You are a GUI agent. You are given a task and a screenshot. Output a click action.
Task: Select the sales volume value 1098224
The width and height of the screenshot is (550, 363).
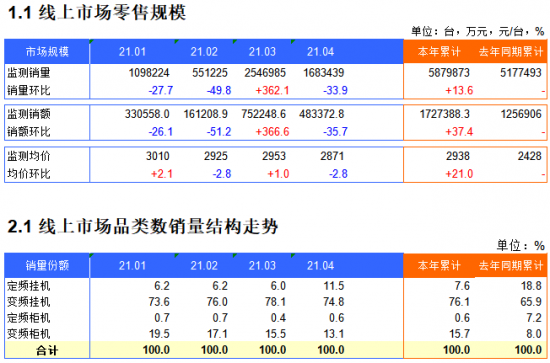[x=149, y=73]
